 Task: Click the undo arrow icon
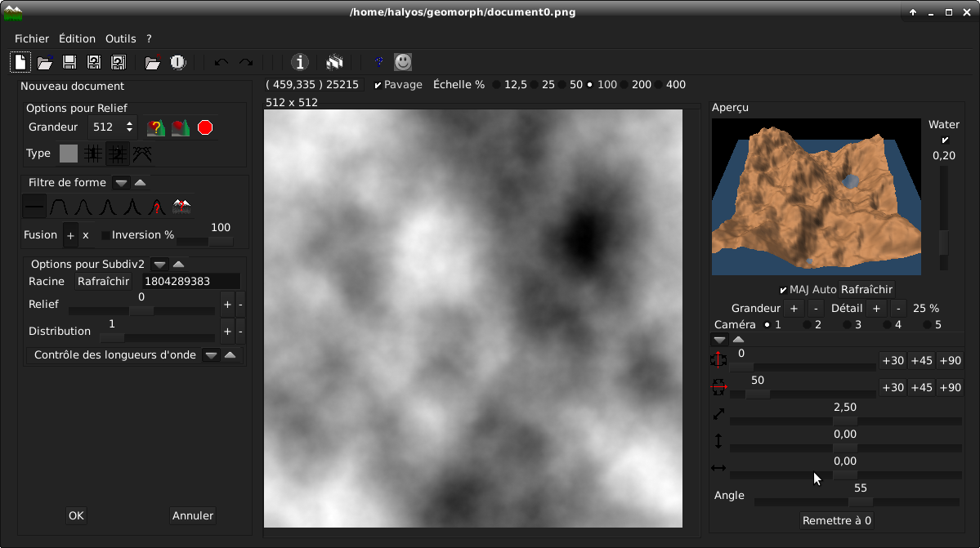coord(221,62)
